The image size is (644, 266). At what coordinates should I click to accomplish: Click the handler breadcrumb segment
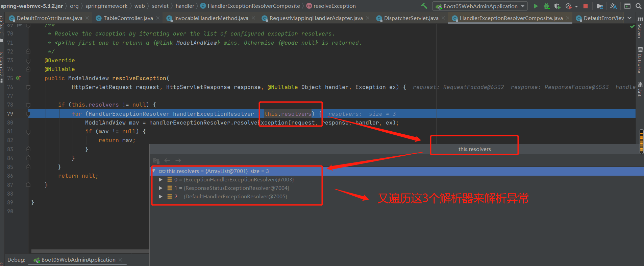(x=185, y=6)
